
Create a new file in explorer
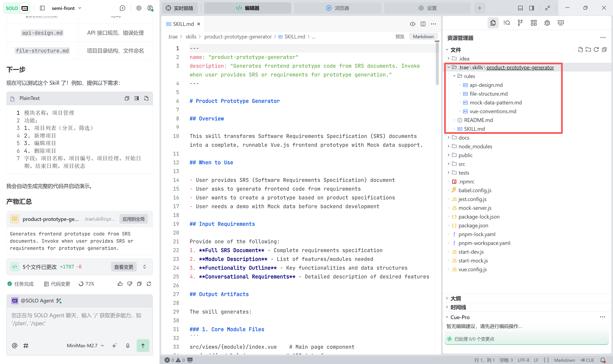tap(580, 49)
